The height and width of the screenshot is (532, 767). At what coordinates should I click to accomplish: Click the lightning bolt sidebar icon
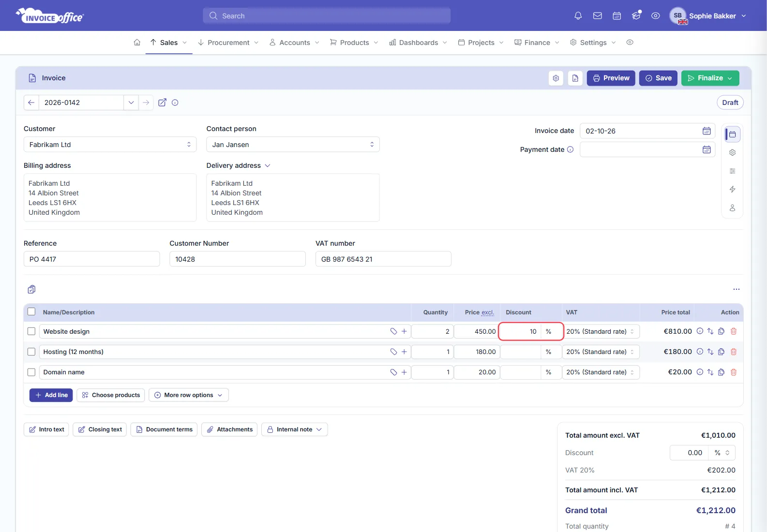click(x=733, y=190)
